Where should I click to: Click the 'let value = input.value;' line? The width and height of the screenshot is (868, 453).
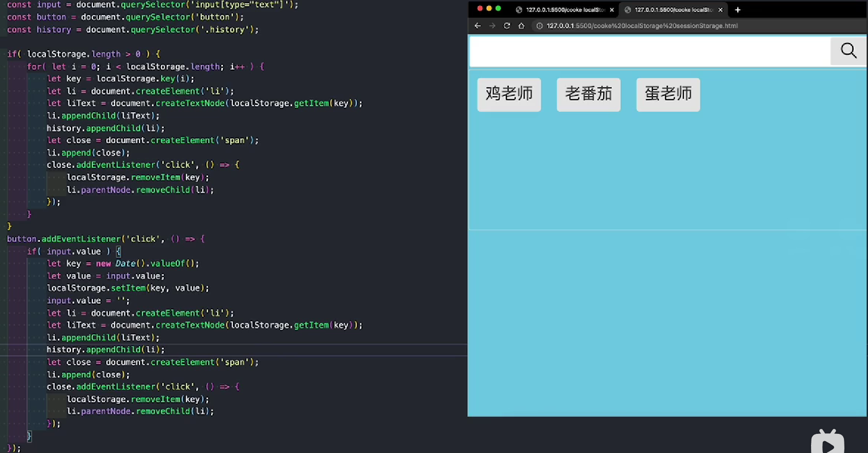click(x=106, y=276)
